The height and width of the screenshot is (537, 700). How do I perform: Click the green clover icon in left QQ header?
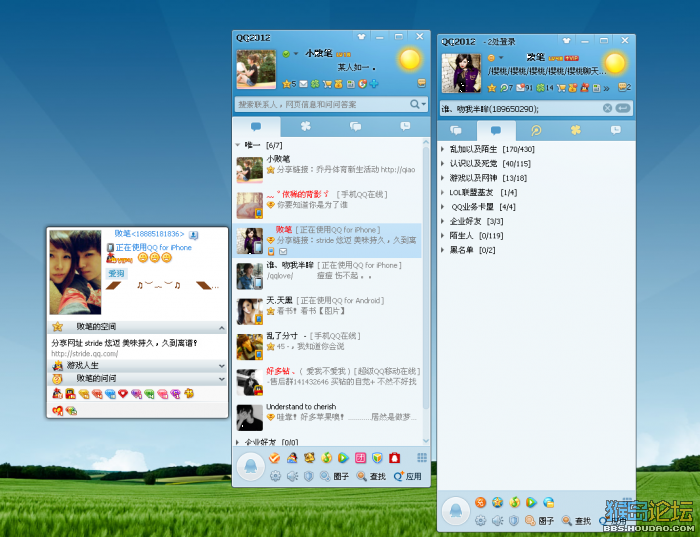point(315,84)
